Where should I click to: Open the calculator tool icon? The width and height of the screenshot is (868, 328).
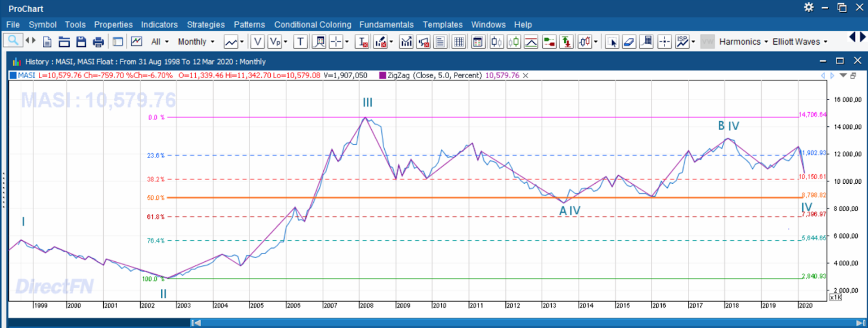646,42
